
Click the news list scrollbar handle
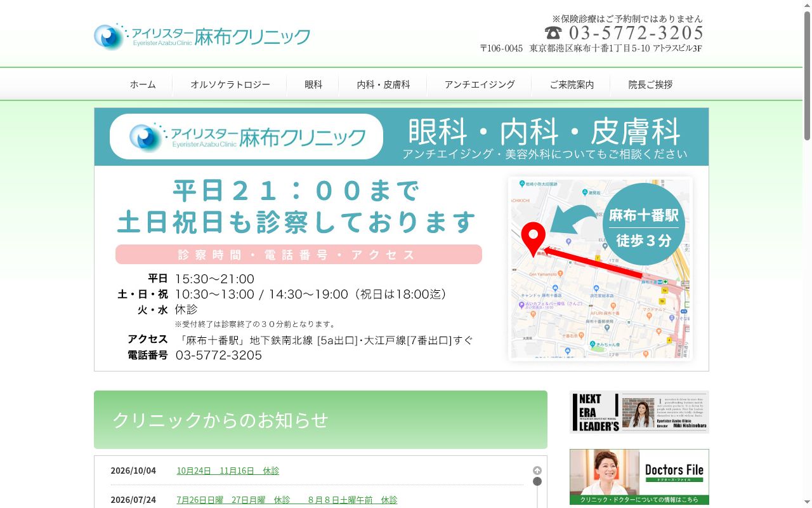[x=537, y=481]
